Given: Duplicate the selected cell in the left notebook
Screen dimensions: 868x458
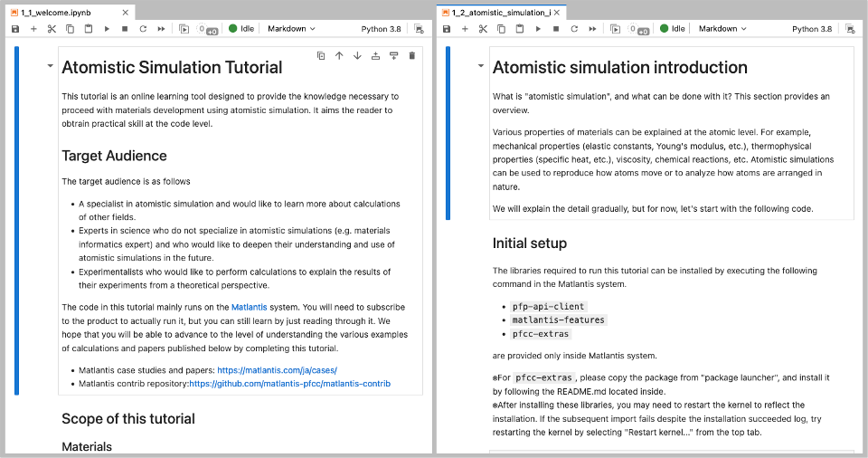Looking at the screenshot, I should click(321, 56).
